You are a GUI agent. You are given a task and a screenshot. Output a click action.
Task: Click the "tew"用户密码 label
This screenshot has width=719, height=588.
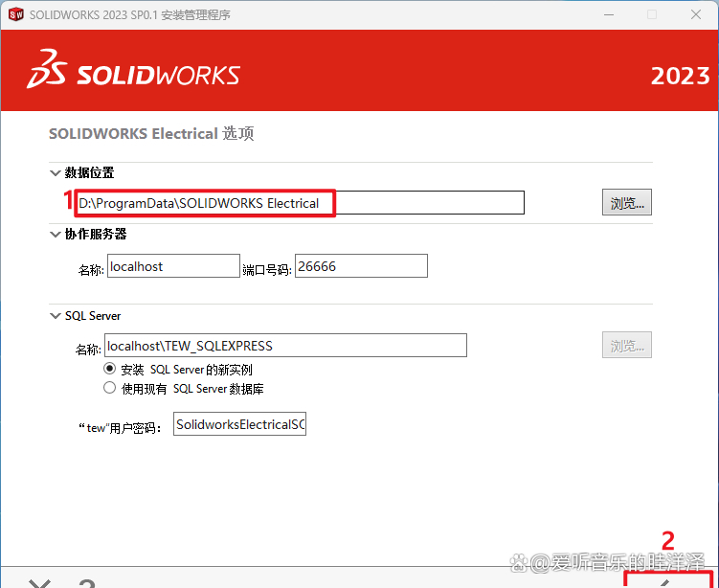point(120,428)
